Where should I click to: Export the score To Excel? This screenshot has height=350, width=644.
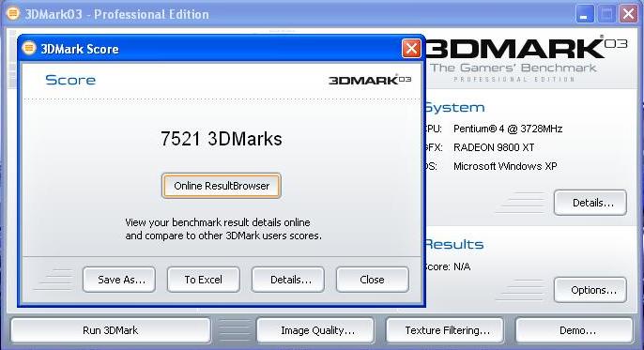click(x=204, y=280)
